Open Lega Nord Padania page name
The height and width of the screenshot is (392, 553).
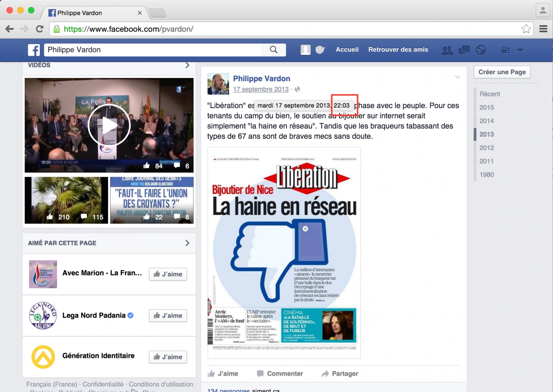click(x=94, y=316)
